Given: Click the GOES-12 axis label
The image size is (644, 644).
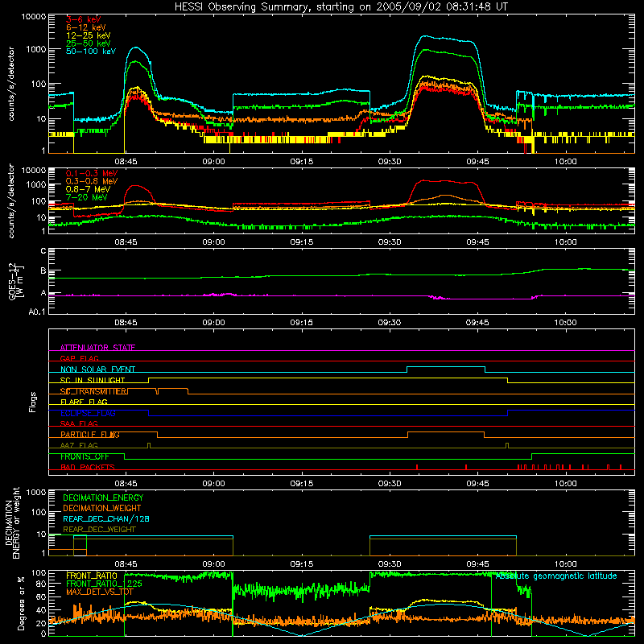Looking at the screenshot, I should click(15, 281).
